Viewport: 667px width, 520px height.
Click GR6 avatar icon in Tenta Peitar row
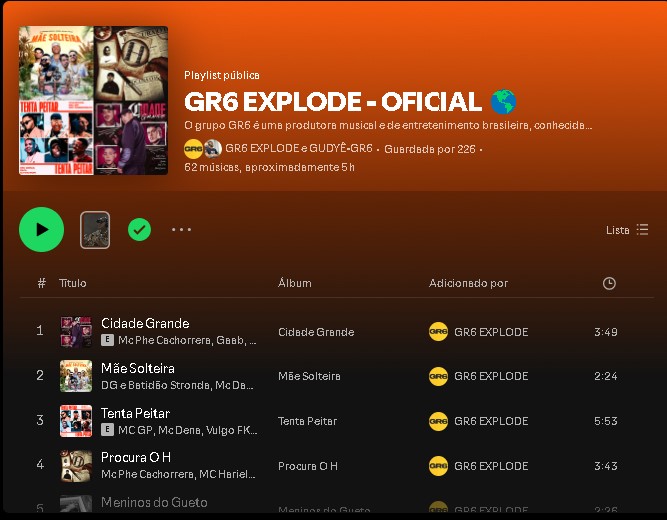click(438, 421)
